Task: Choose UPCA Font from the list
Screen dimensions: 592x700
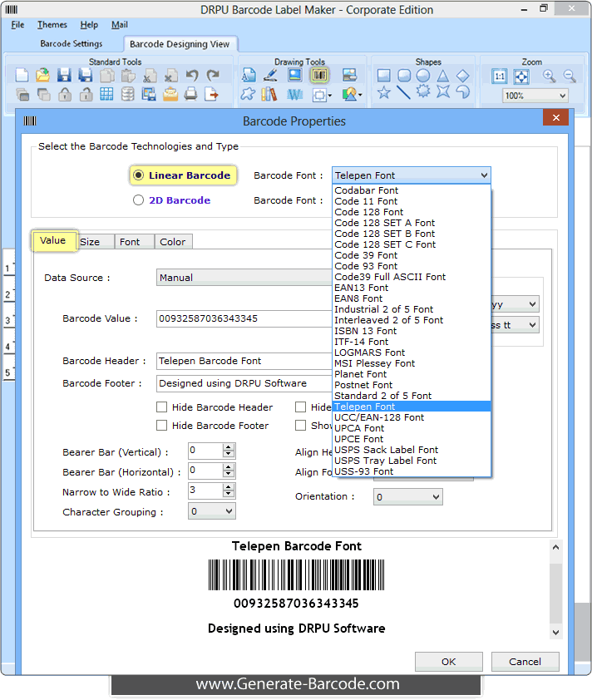Action: pos(412,429)
